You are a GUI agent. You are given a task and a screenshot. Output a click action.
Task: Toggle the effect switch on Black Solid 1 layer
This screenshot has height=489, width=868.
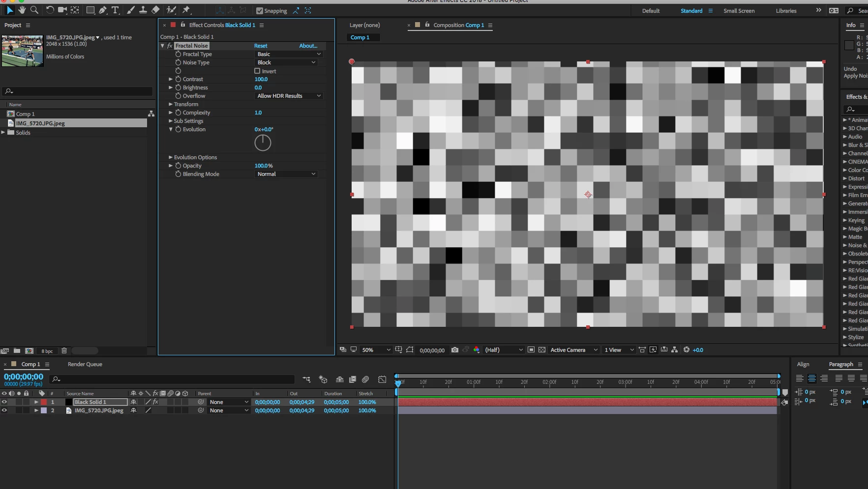155,402
